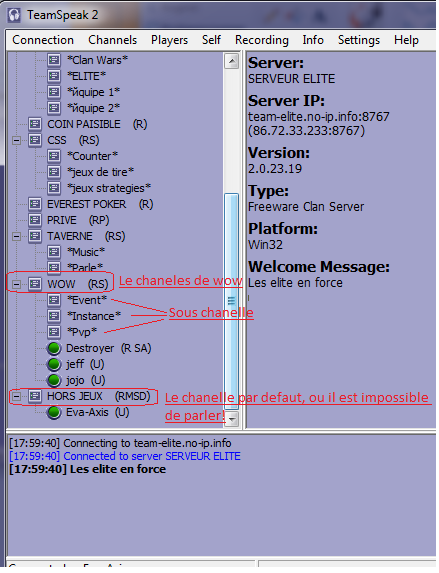Select the COIN PAISIBLE (R) channel
This screenshot has height=573, width=439.
[x=97, y=124]
